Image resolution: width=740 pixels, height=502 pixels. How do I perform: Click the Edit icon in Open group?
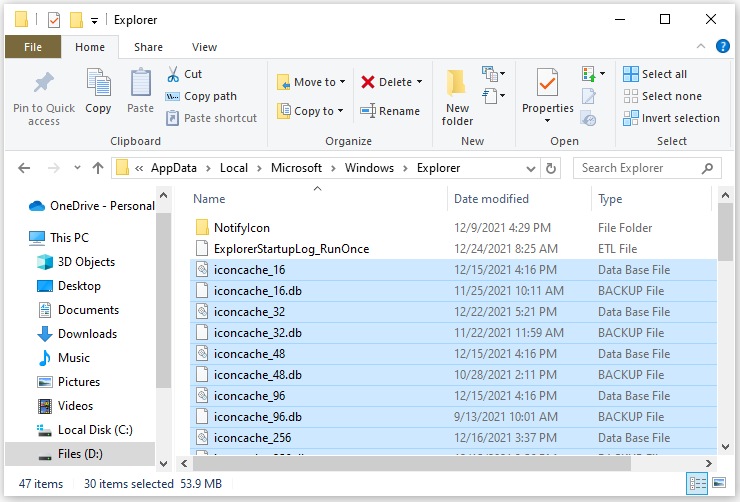(589, 97)
